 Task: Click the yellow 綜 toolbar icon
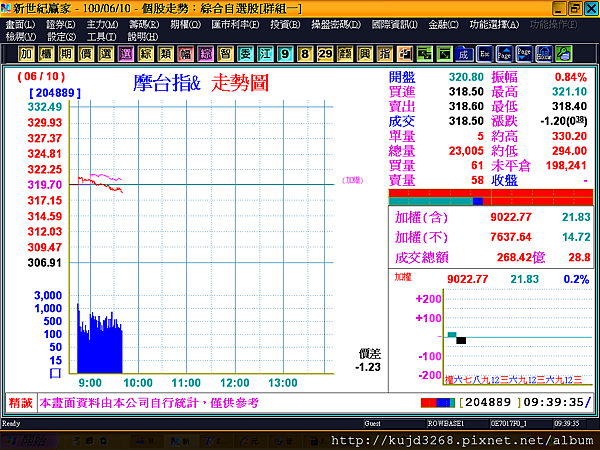click(145, 54)
